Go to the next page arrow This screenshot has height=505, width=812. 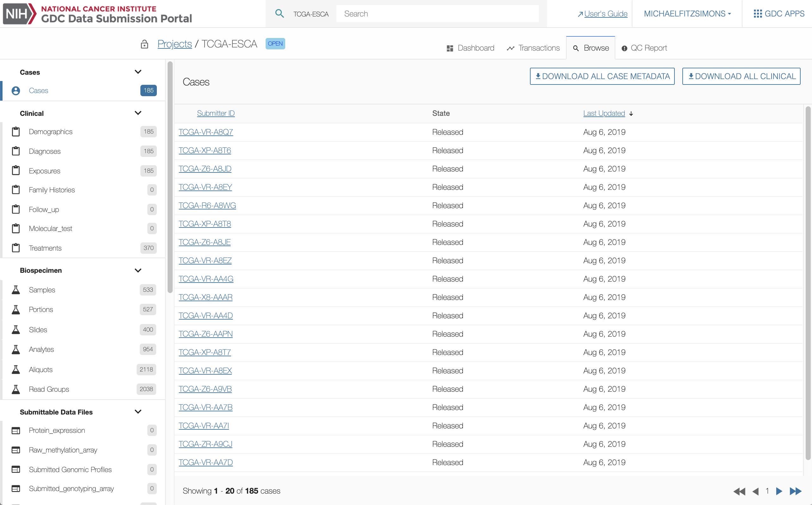[779, 491]
